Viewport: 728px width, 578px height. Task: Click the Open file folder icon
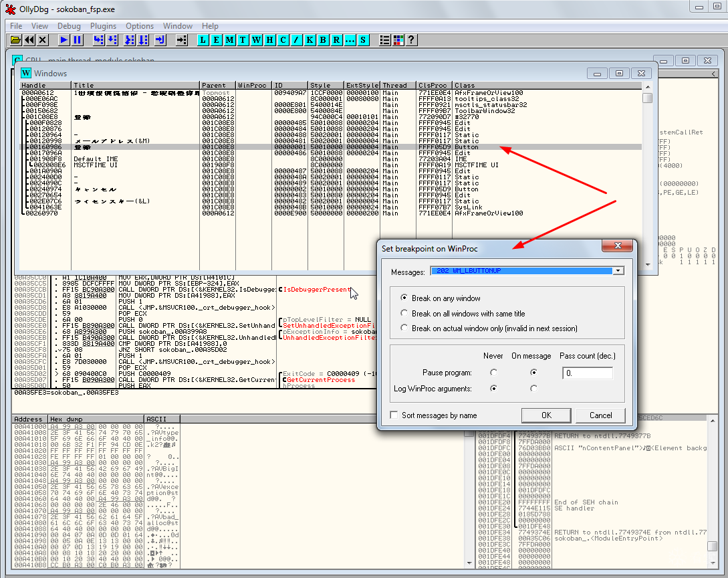coord(16,40)
